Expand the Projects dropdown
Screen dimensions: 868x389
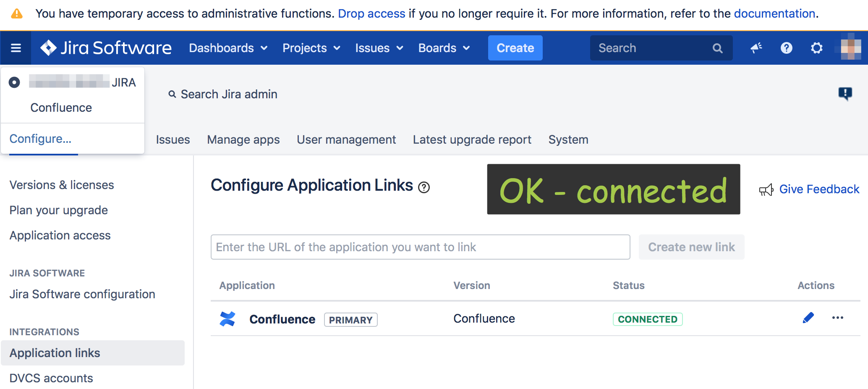(x=311, y=48)
